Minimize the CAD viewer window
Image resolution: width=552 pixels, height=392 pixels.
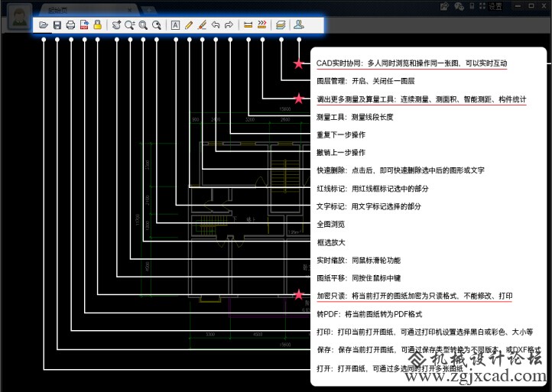[518, 6]
